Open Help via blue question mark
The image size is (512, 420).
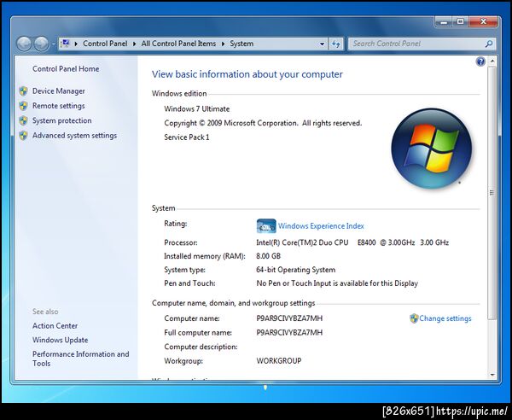(x=480, y=61)
